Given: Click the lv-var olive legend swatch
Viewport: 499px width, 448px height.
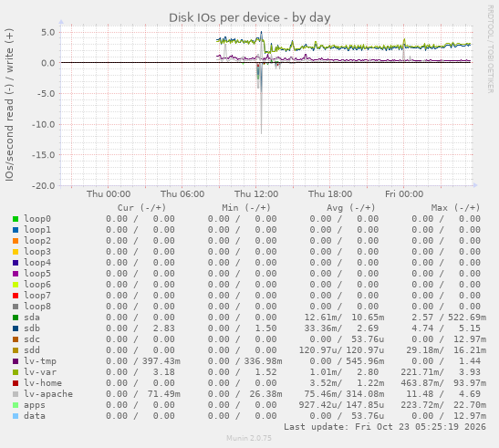Looking at the screenshot, I should [x=16, y=372].
